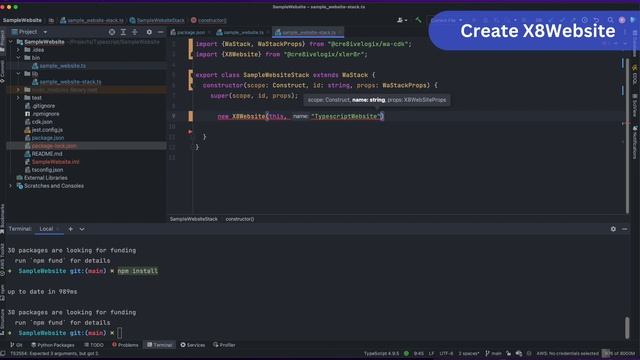Switch to package.json editor tab
This screenshot has height=360, width=640.
(190, 32)
